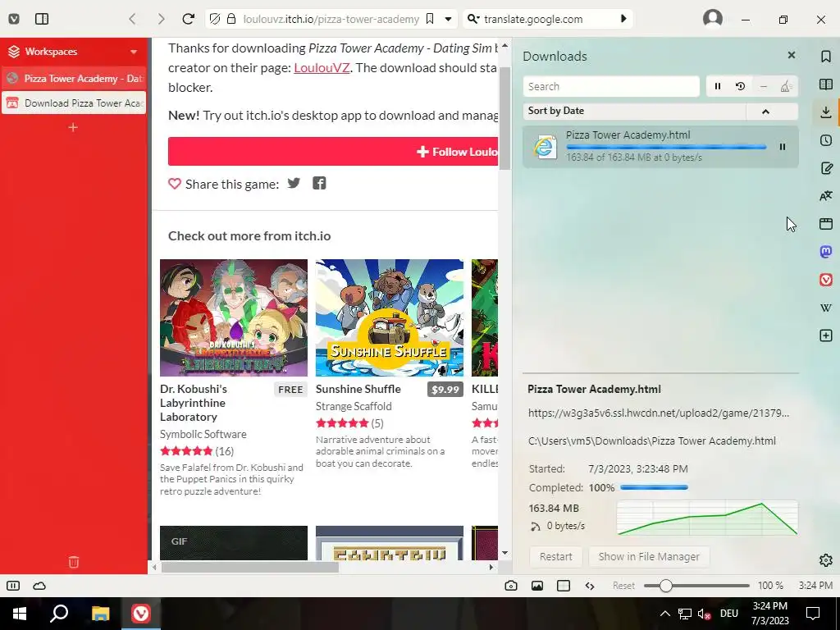Open the Strange Scaffold author link
840x630 pixels.
click(x=354, y=406)
